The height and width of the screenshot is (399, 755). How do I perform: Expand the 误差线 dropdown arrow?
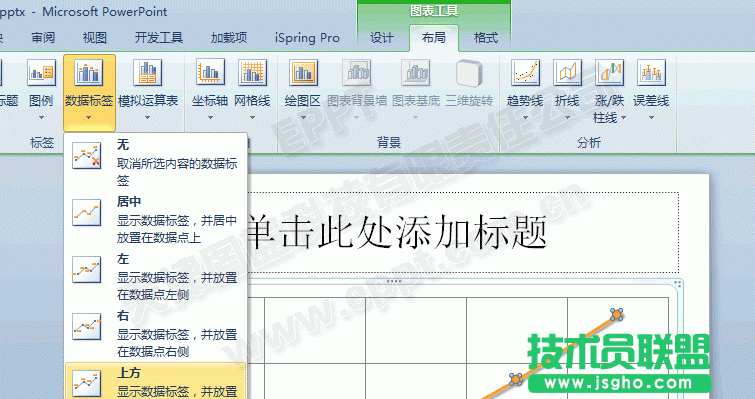[x=651, y=117]
